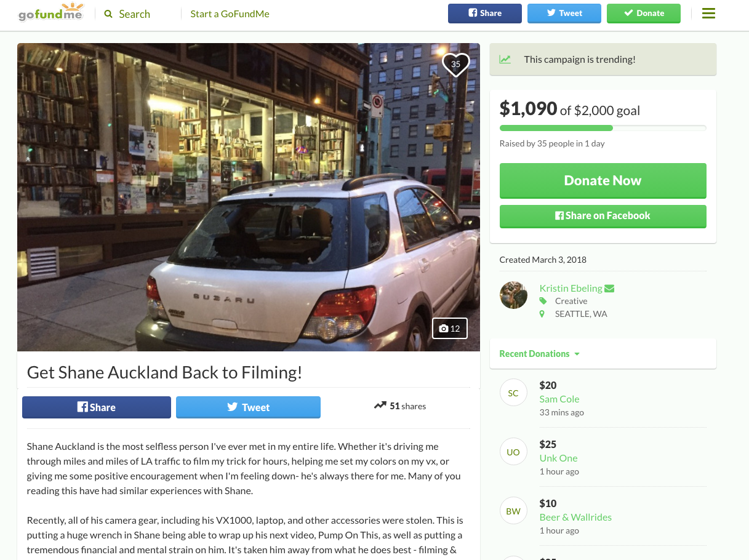Open Kristin Ebeling's organizer profile link
The image size is (749, 560).
click(571, 288)
